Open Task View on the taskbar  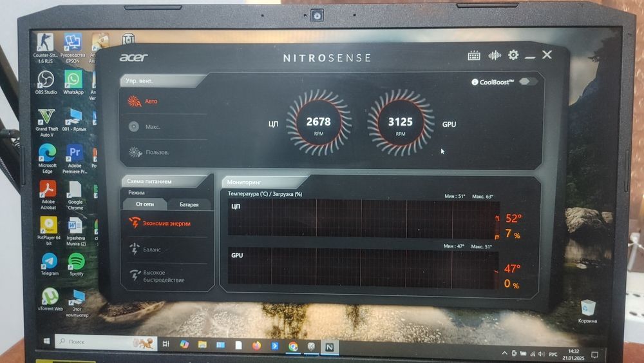coord(166,344)
